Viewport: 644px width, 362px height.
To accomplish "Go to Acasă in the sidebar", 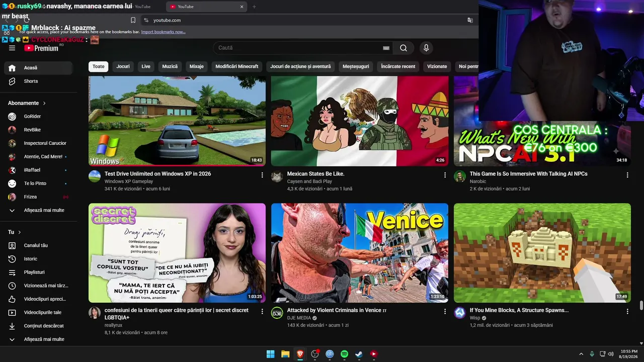I will pos(38,68).
